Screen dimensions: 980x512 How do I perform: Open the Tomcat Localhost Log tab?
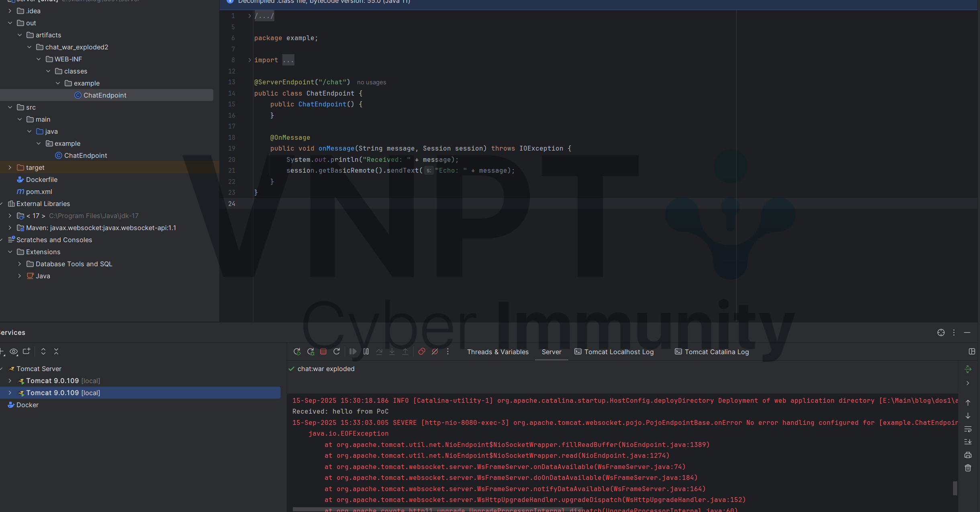614,352
